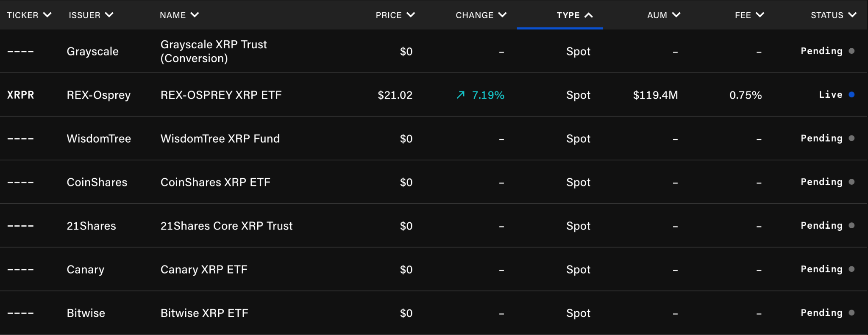Click the Pending status for Bitwise
This screenshot has height=335, width=868.
click(821, 313)
